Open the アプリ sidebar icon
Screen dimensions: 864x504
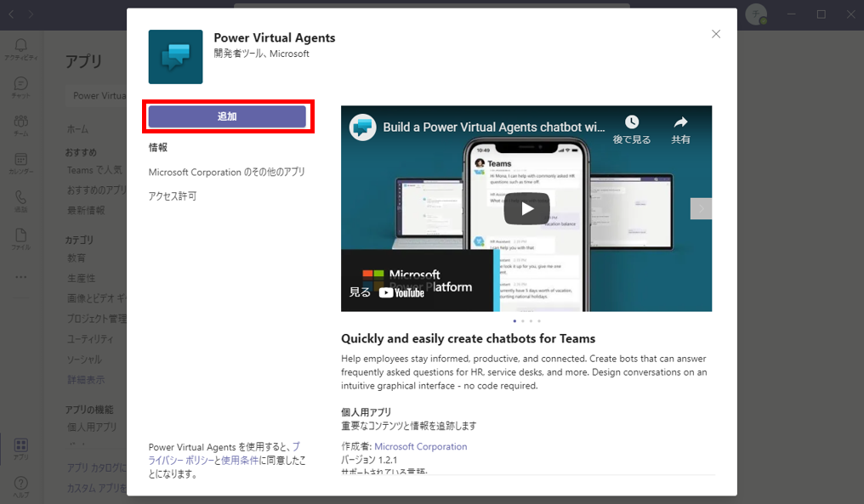[x=21, y=449]
